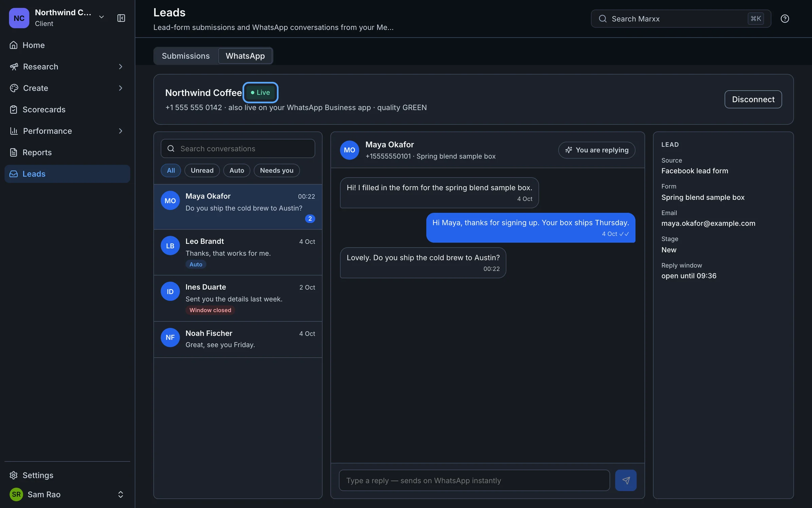Click the Home house icon

coord(14,45)
